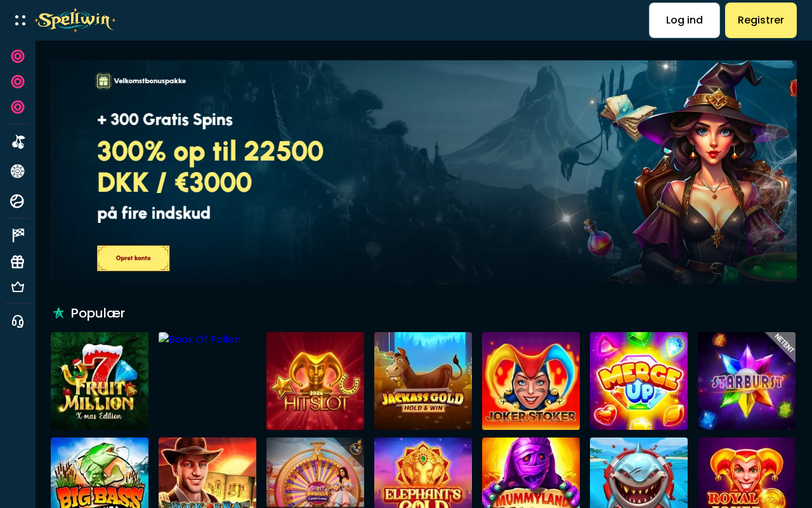This screenshot has width=812, height=508.
Task: Open the cherry slots sidebar icon
Action: 18,142
